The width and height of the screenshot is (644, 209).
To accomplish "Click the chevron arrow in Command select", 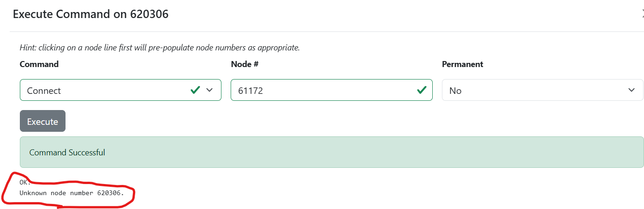I will 210,90.
